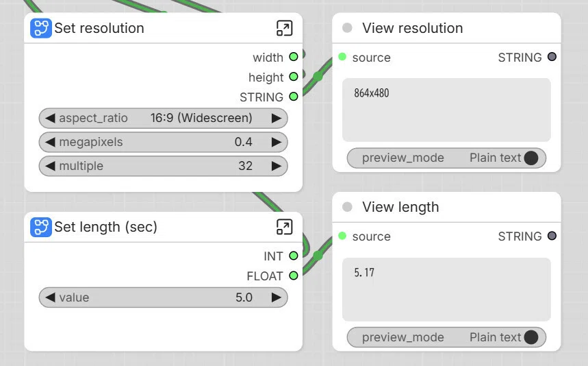Collapse the View length node via gray dot
The height and width of the screenshot is (366, 588).
point(347,207)
